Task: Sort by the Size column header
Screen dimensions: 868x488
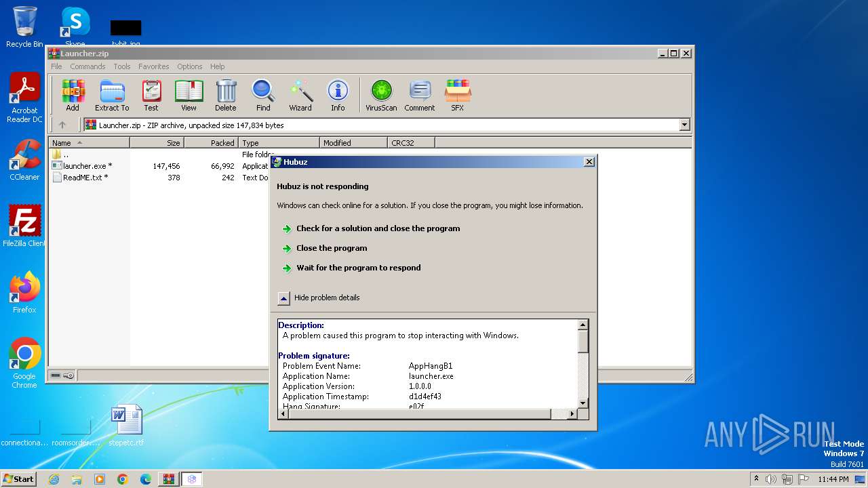Action: pos(157,142)
